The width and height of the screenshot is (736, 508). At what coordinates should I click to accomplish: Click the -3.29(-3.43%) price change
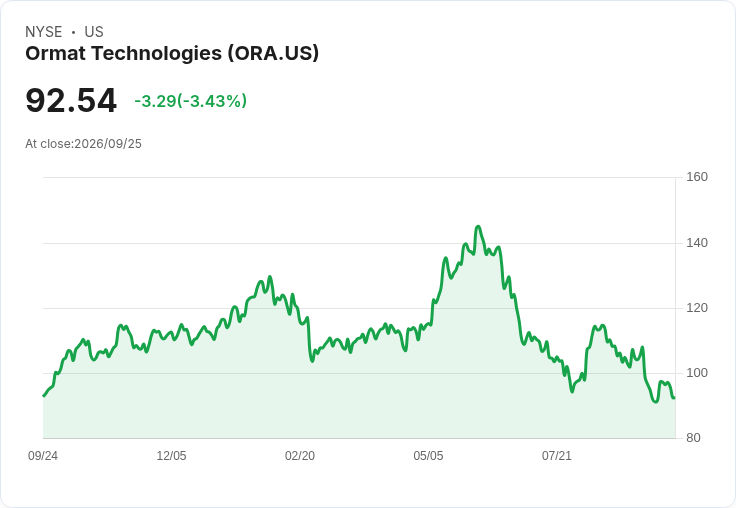coord(191,101)
